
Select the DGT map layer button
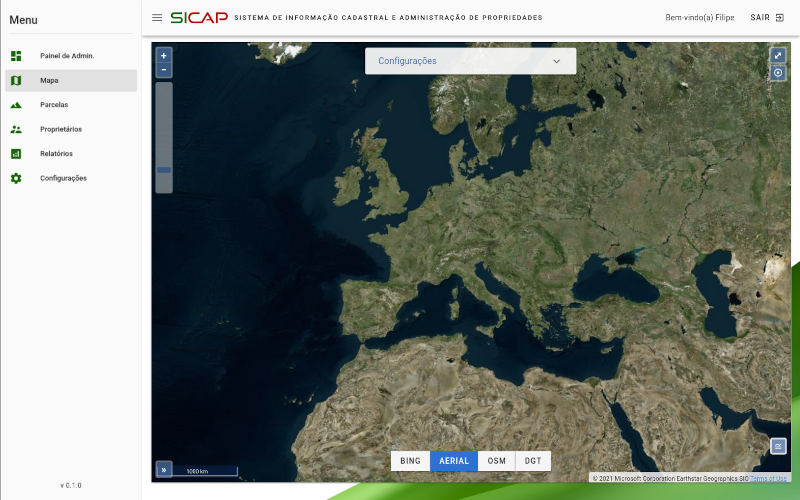click(533, 461)
